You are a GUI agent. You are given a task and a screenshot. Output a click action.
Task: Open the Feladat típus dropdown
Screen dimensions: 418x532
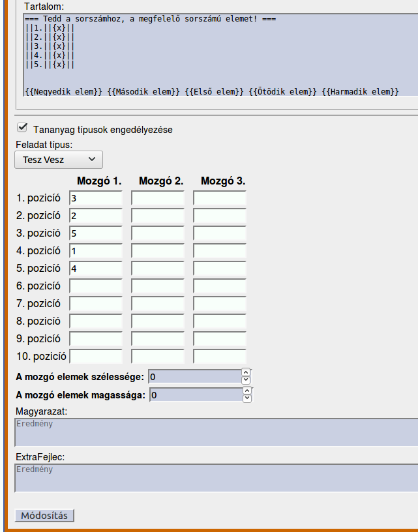click(59, 159)
